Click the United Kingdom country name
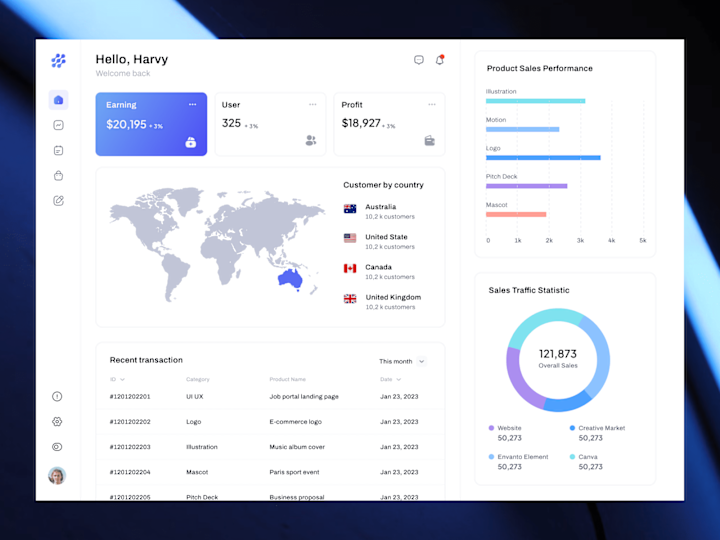The image size is (720, 540). (x=393, y=297)
